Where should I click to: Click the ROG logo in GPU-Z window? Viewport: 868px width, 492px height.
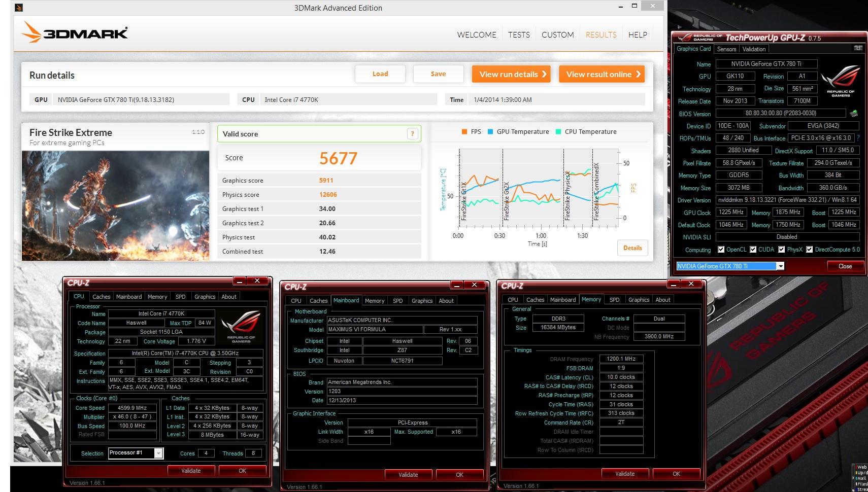(841, 81)
